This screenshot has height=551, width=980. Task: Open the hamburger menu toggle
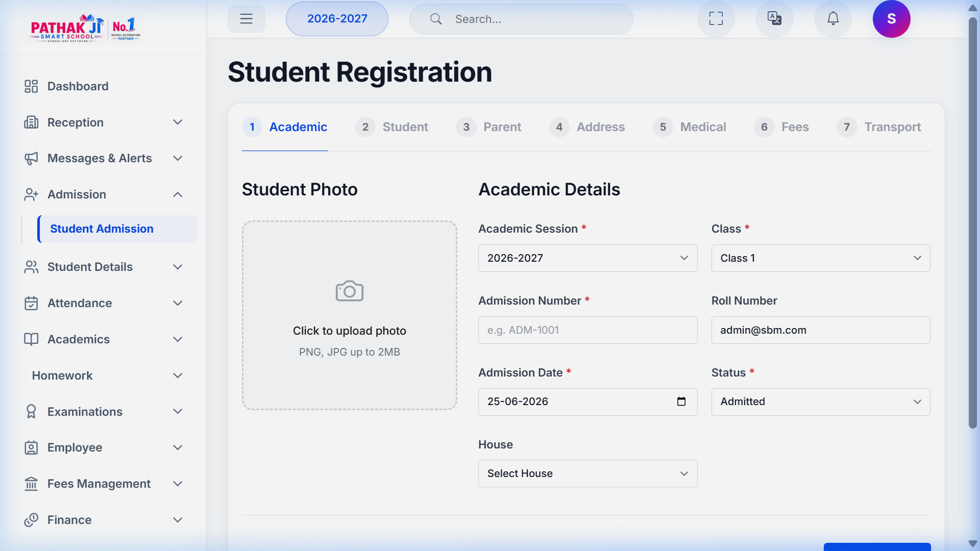pos(247,19)
